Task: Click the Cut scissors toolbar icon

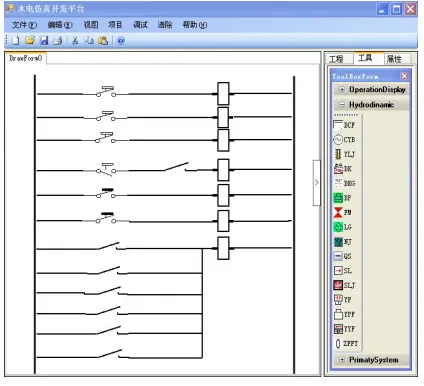Action: click(x=75, y=40)
